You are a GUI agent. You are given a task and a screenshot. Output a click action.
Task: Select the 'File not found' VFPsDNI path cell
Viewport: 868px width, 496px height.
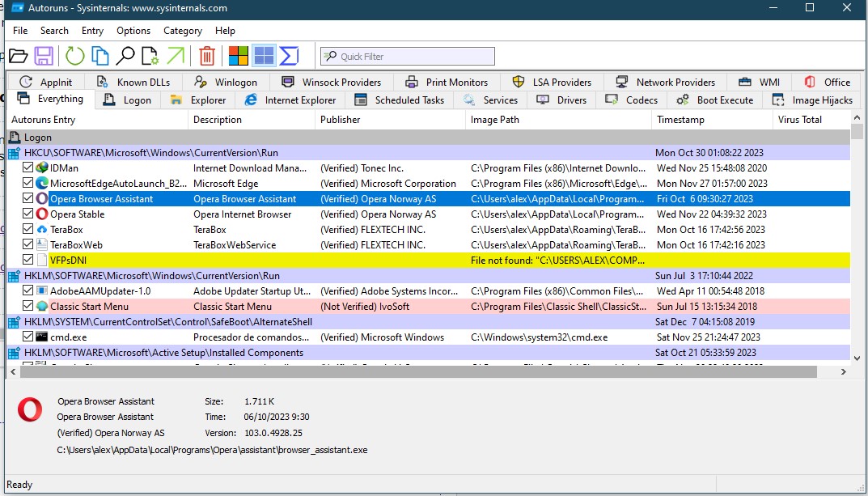point(558,261)
